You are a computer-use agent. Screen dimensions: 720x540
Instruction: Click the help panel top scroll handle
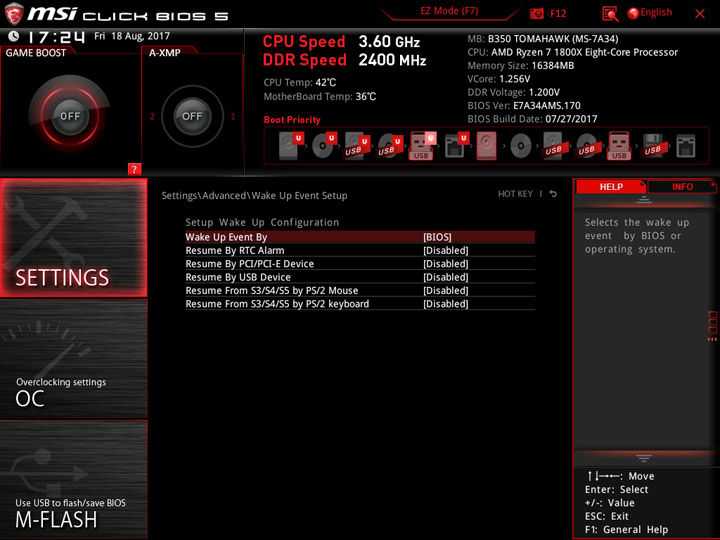click(644, 199)
